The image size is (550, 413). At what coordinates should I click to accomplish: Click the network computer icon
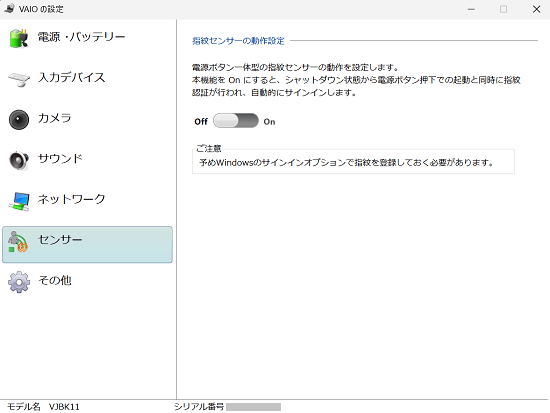(x=19, y=201)
